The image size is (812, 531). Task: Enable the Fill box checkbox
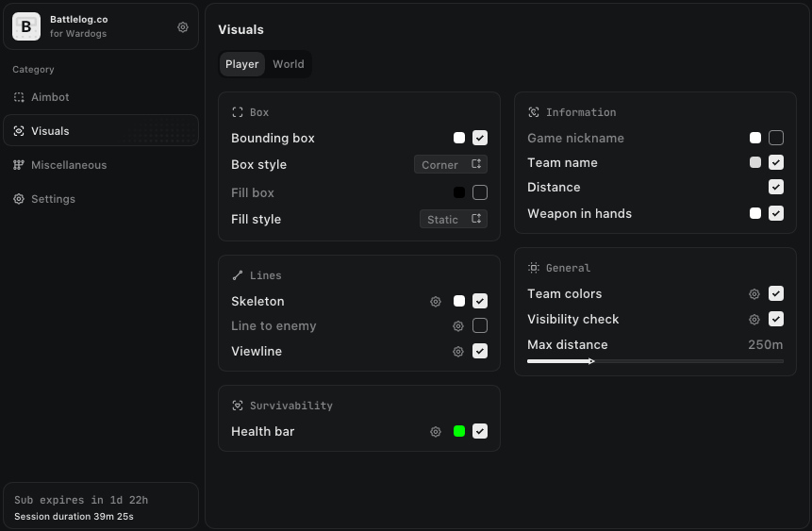(x=480, y=192)
